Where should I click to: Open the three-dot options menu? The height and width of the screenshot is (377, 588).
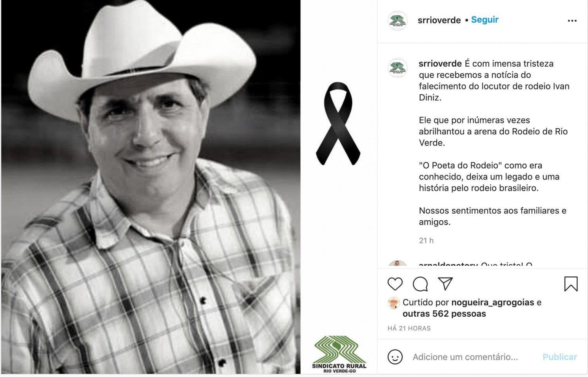point(572,21)
